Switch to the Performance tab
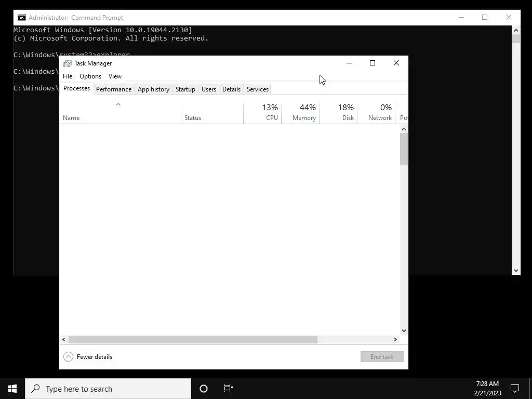 pyautogui.click(x=114, y=89)
